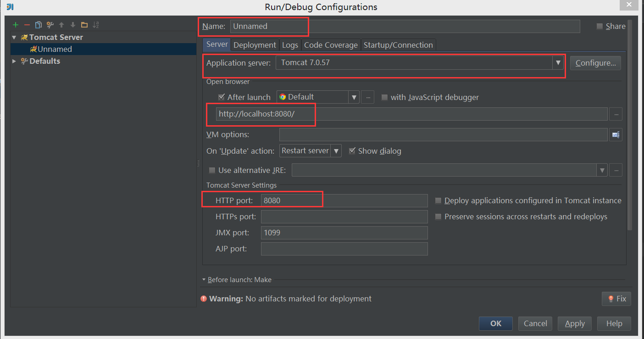Uncheck the After launch option
Screen dimensions: 644x339
coord(222,97)
